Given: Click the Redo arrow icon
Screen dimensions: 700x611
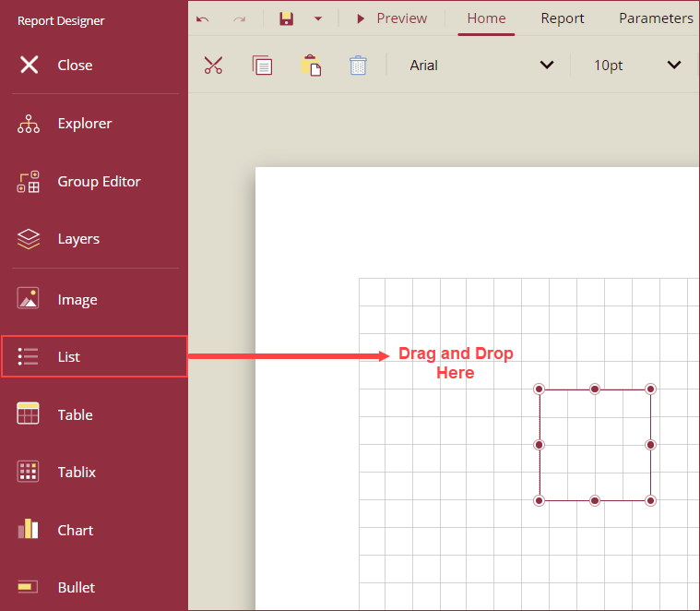Looking at the screenshot, I should 240,18.
